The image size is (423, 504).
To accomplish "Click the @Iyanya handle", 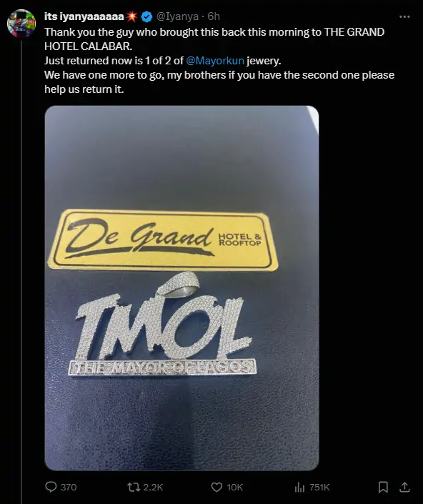I will [177, 16].
